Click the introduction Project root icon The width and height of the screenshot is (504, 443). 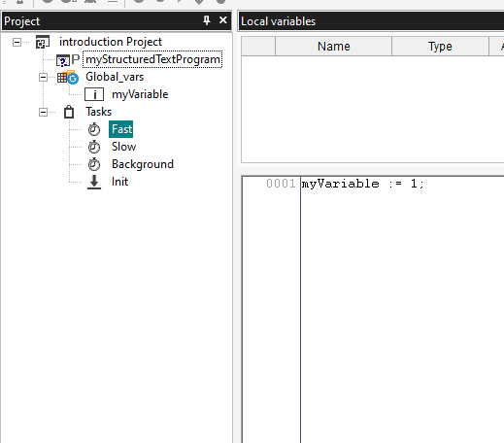tap(43, 42)
